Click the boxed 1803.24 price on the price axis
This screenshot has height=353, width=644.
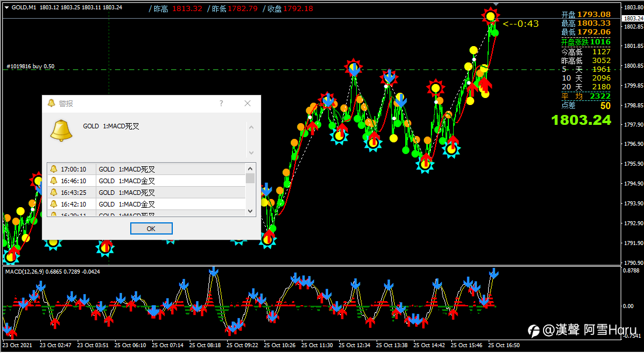tap(633, 19)
